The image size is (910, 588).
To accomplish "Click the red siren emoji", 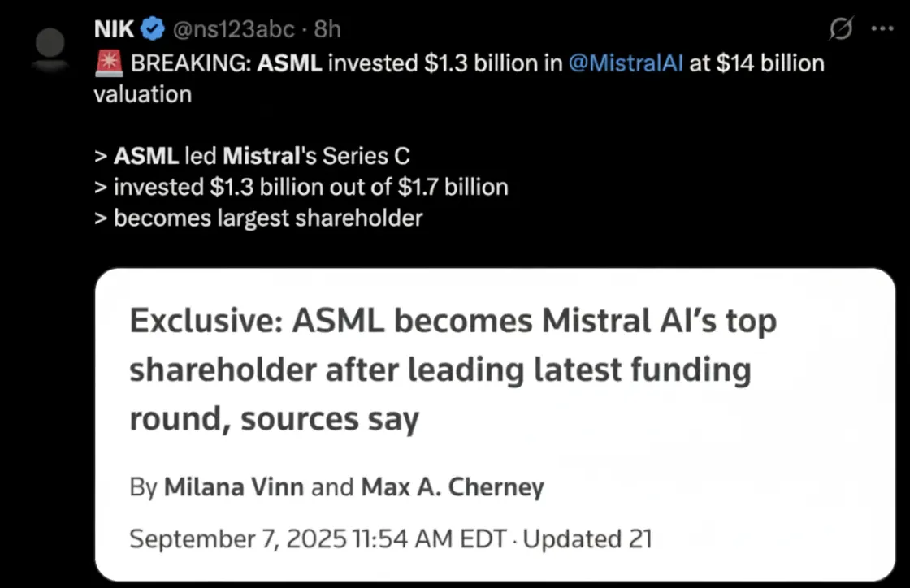I will (x=109, y=63).
